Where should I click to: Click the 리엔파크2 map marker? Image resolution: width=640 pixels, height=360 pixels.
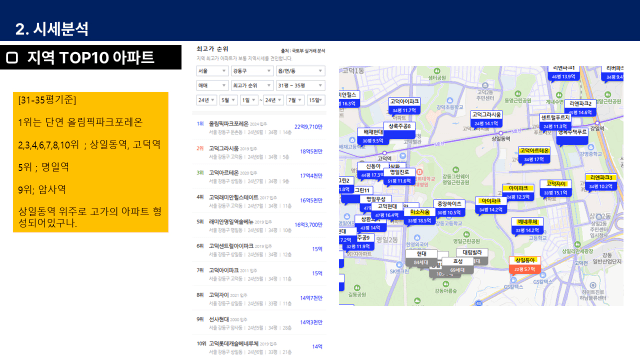pyautogui.click(x=580, y=108)
